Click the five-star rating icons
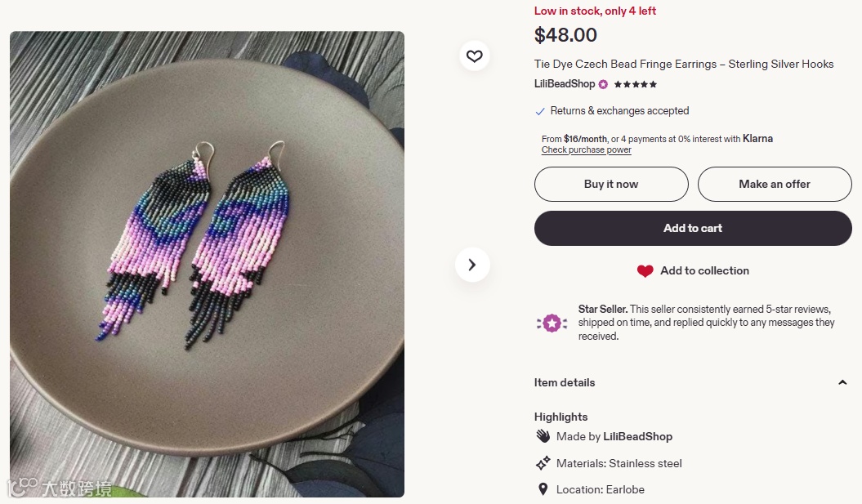 point(635,84)
